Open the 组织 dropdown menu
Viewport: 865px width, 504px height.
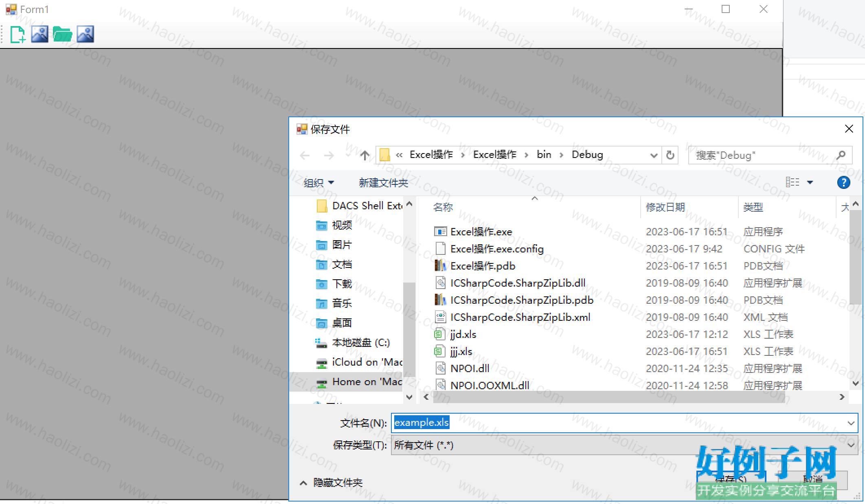[x=318, y=183]
